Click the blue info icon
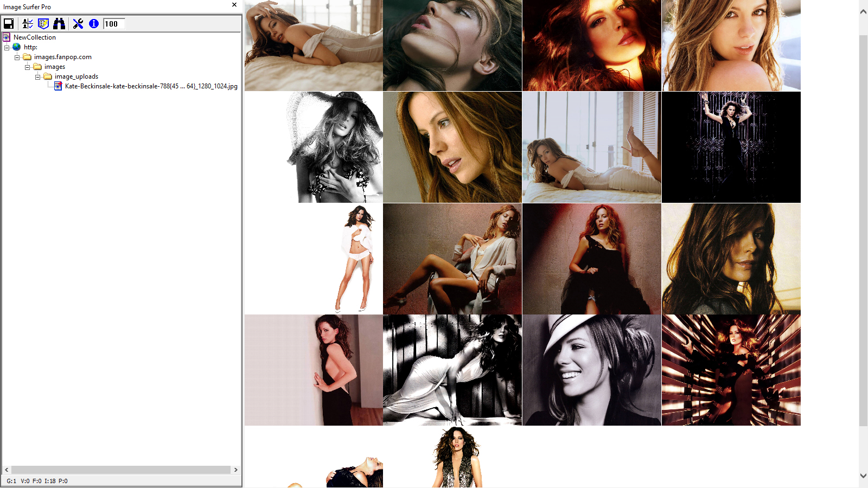The width and height of the screenshot is (868, 488). pyautogui.click(x=94, y=23)
